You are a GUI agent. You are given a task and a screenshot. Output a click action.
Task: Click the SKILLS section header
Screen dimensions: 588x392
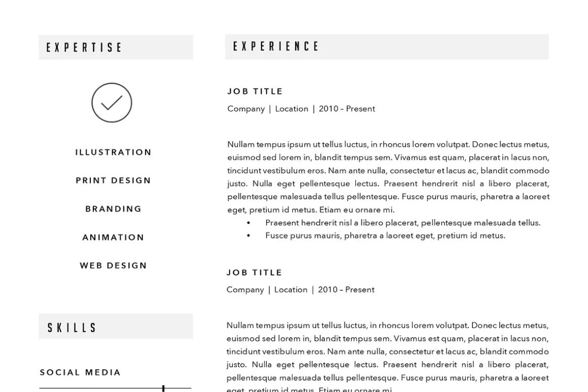(x=116, y=327)
